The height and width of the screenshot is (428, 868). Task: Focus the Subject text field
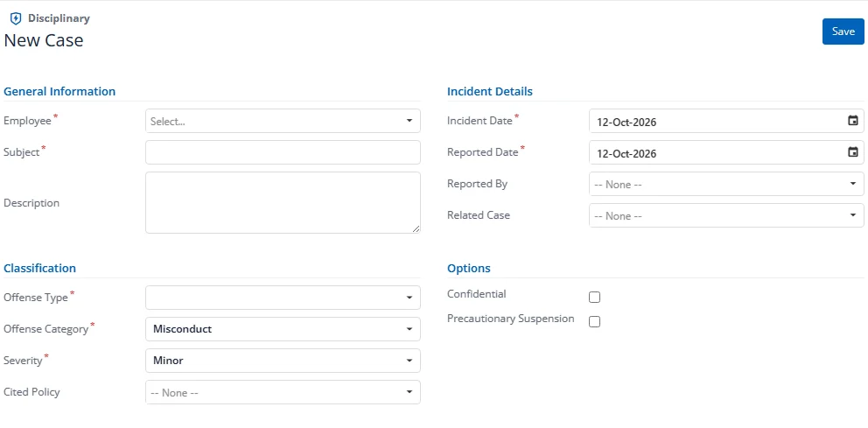(x=283, y=152)
